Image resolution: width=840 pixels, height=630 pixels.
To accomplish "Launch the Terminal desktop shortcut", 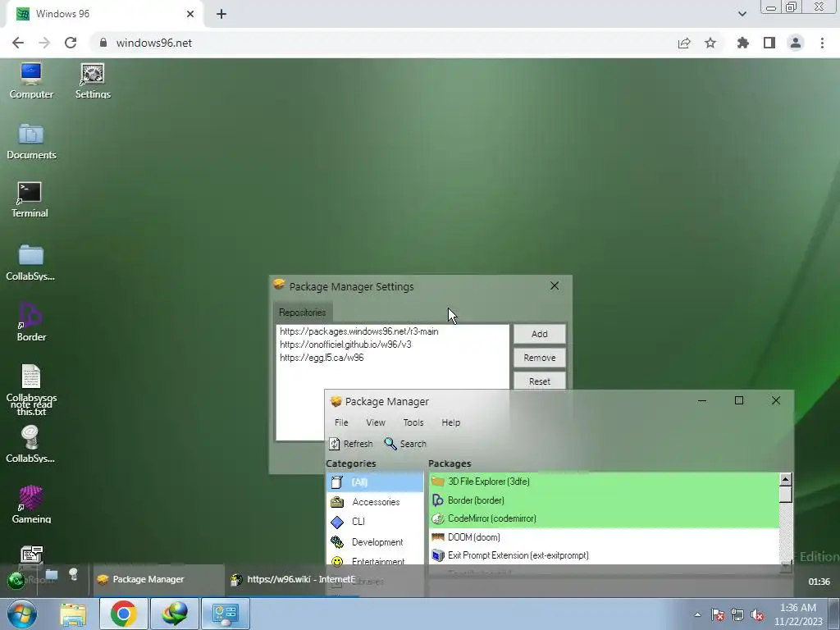I will [30, 200].
